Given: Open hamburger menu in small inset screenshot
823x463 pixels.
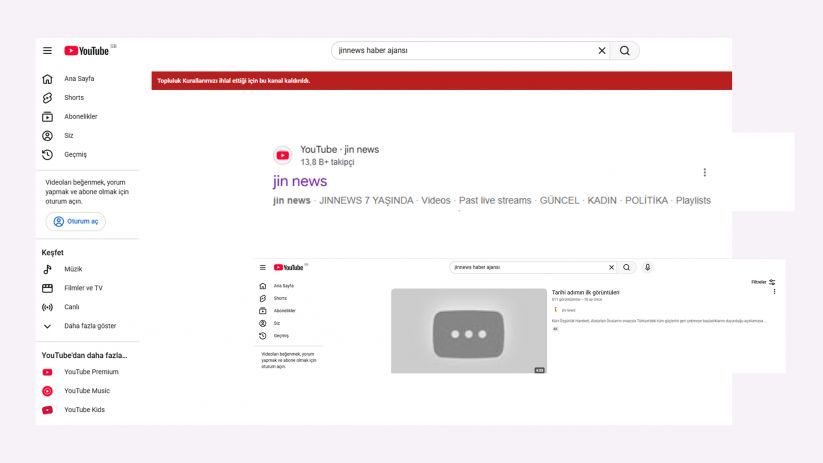Looking at the screenshot, I should [262, 267].
